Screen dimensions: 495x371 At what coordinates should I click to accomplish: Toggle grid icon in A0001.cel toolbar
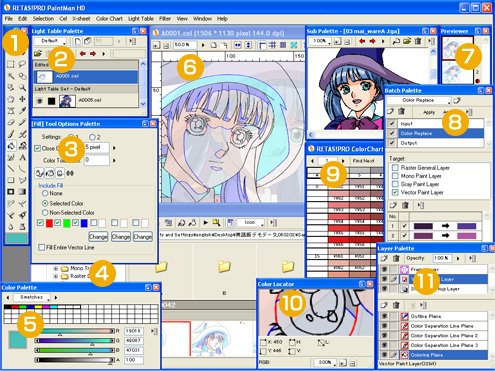coord(272,45)
